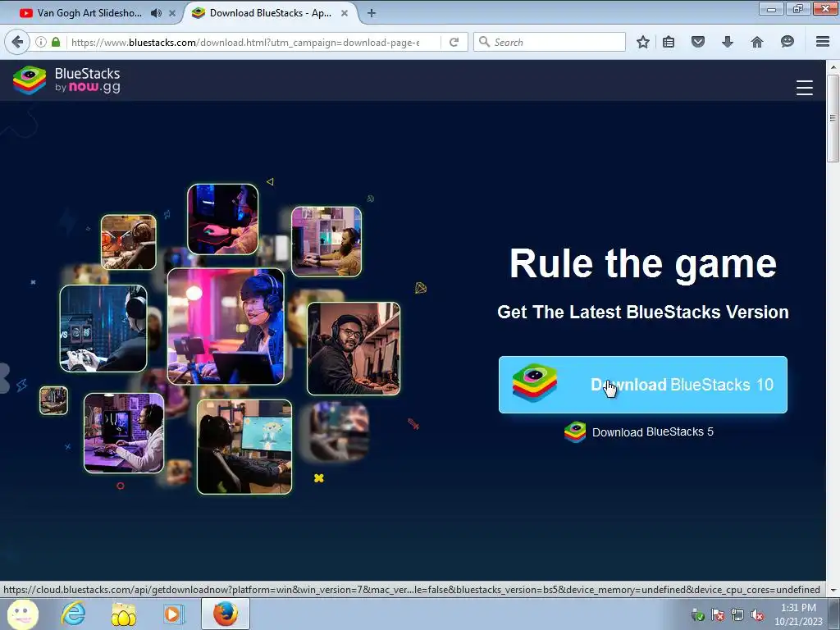Click the page vertical scrollbar thumb
Viewport: 840px width, 630px height.
click(833, 118)
